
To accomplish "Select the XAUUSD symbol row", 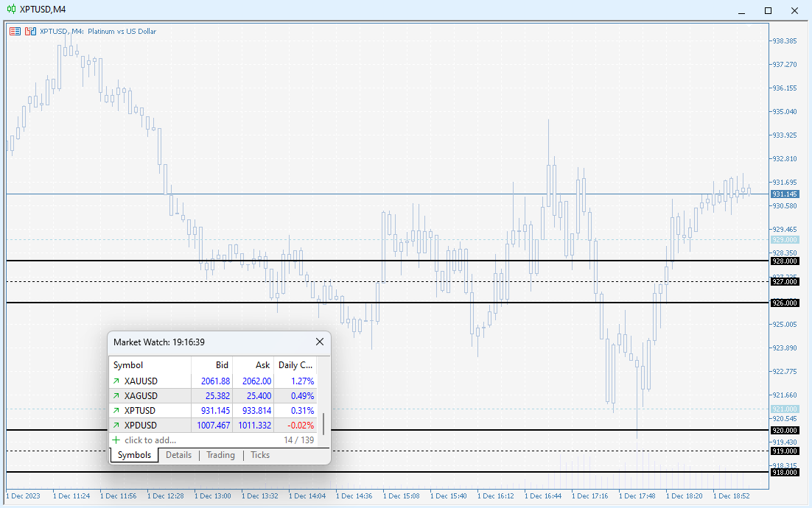I will coord(213,381).
